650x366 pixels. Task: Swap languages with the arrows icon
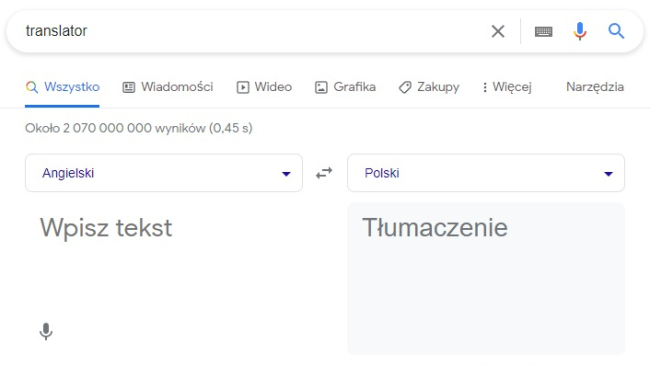pos(324,173)
